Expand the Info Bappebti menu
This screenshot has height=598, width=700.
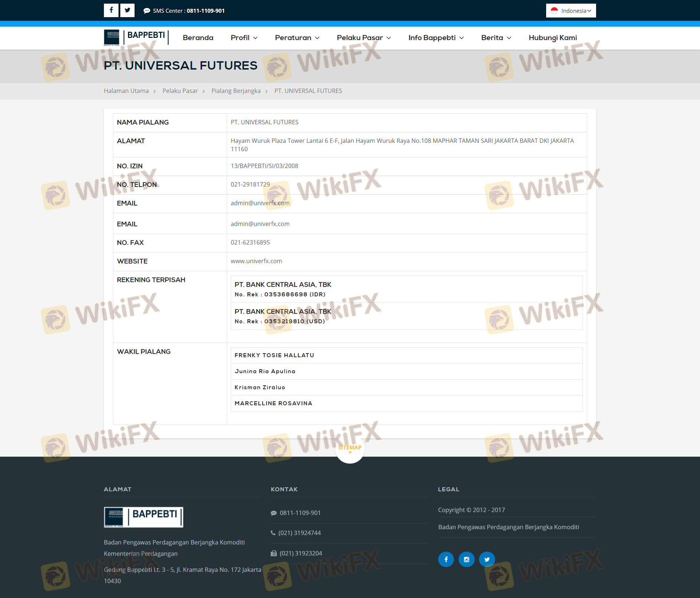point(436,38)
